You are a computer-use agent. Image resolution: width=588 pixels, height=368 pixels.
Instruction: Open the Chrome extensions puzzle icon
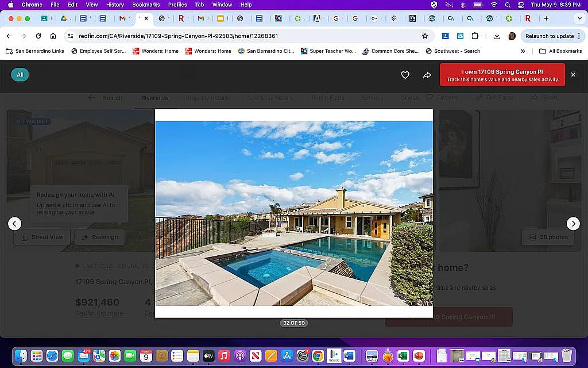(x=475, y=36)
